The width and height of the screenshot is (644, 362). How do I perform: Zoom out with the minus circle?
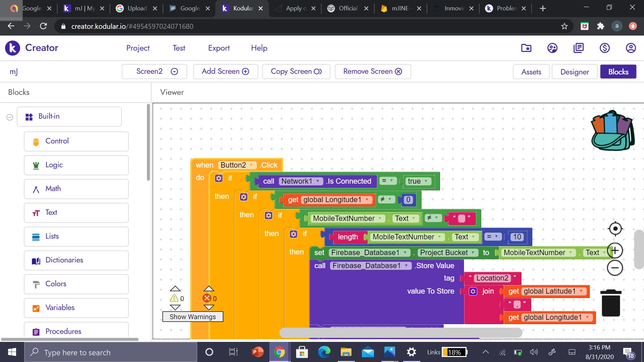click(x=615, y=268)
